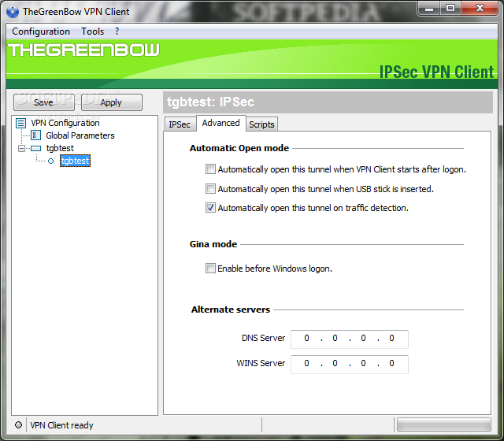The image size is (504, 441).
Task: Click the Automatic Open mode heading
Action: 239,148
